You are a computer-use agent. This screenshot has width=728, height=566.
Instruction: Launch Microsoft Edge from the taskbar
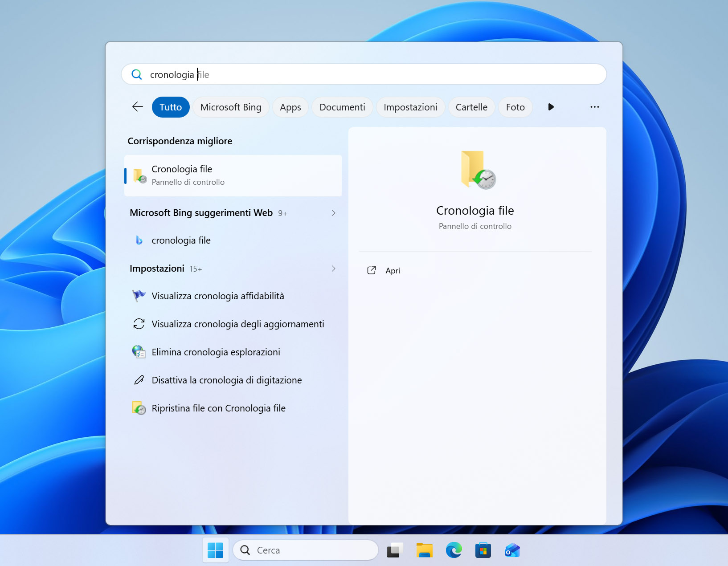[x=454, y=550]
